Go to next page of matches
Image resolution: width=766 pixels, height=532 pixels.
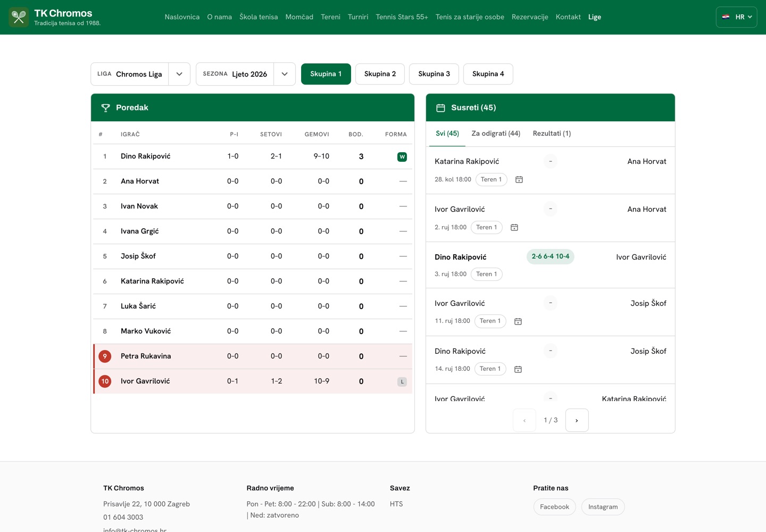(x=577, y=420)
